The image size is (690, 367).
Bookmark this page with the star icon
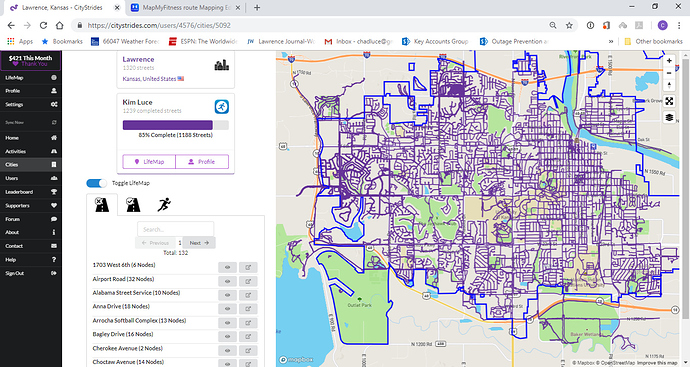569,26
